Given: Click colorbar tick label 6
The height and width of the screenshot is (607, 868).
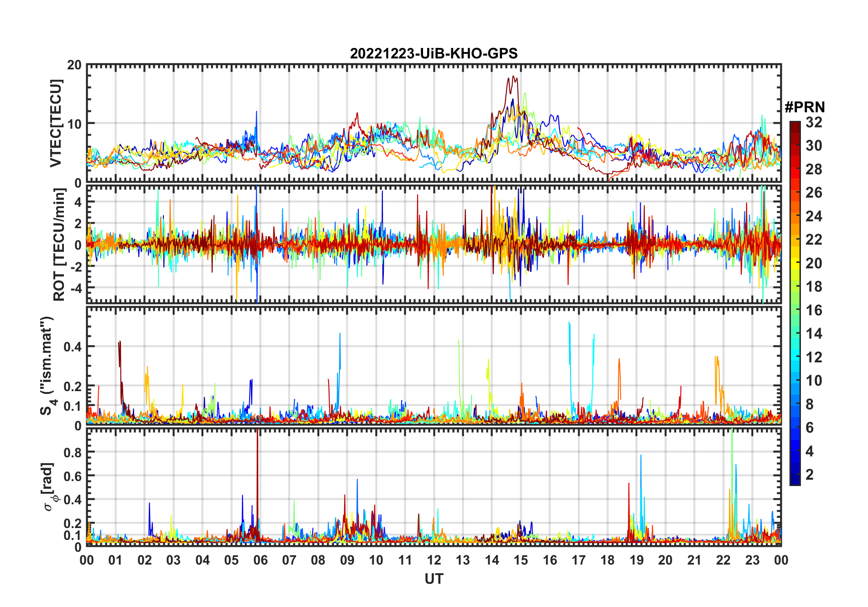Looking at the screenshot, I should [x=810, y=428].
